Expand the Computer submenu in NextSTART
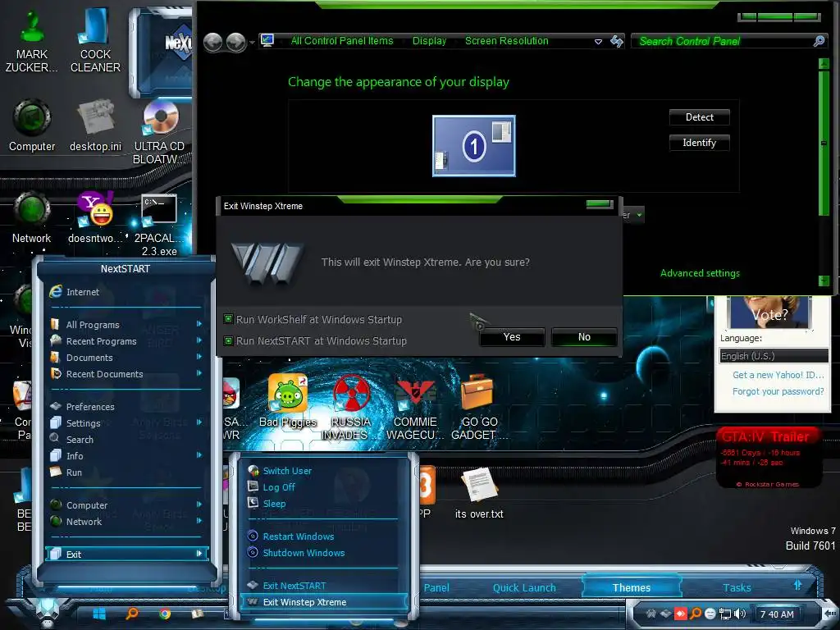840x630 pixels. (x=126, y=505)
